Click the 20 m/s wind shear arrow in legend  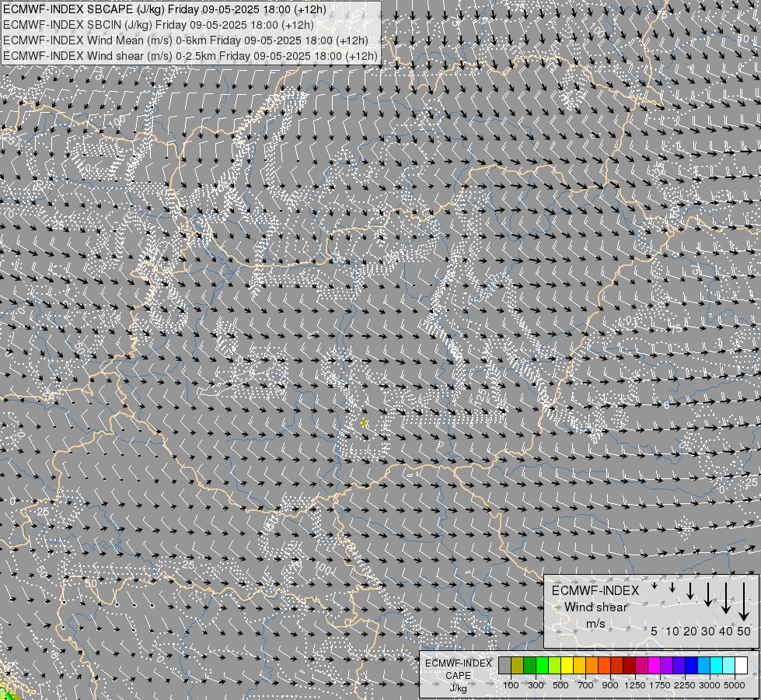click(690, 590)
